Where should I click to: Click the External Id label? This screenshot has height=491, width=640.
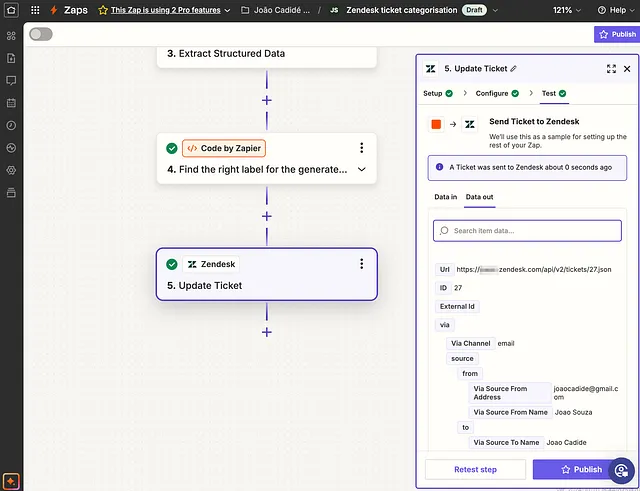457,307
